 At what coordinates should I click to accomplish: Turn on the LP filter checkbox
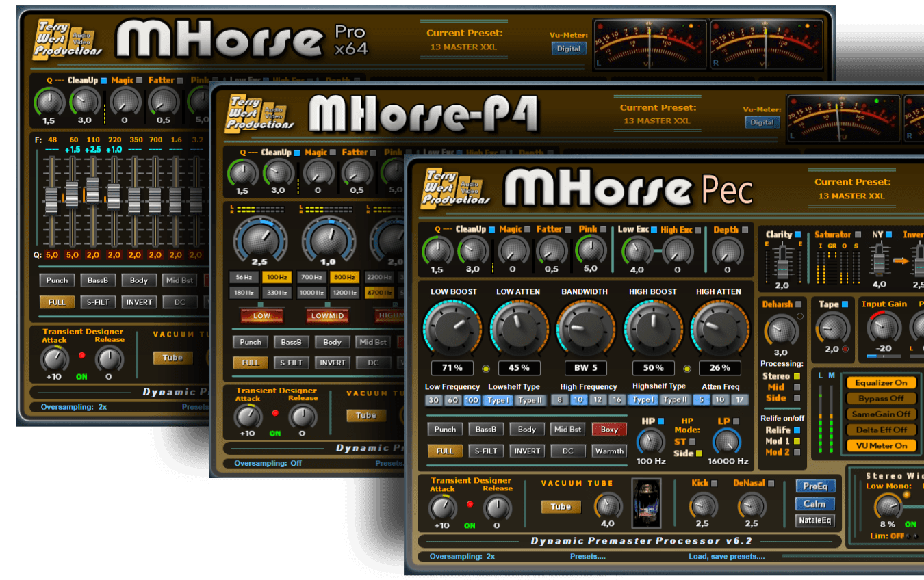pyautogui.click(x=736, y=421)
